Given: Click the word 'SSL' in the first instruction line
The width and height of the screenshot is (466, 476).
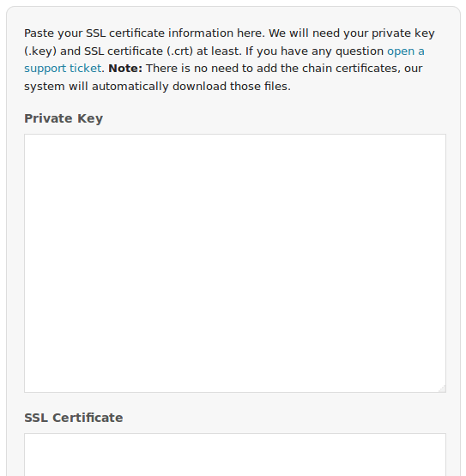Looking at the screenshot, I should 96,33.
